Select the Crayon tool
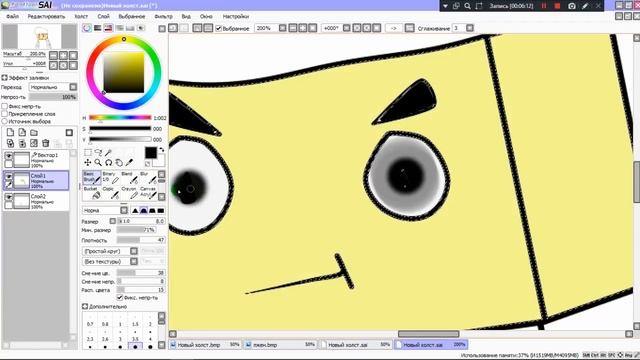This screenshot has width=640, height=360. [x=129, y=193]
